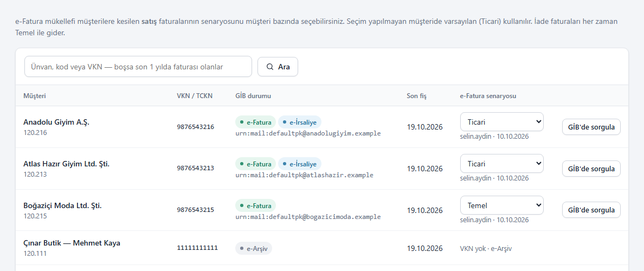
Task: Click selin.aydin note under Atlas Hazır scenario
Action: coord(494,178)
